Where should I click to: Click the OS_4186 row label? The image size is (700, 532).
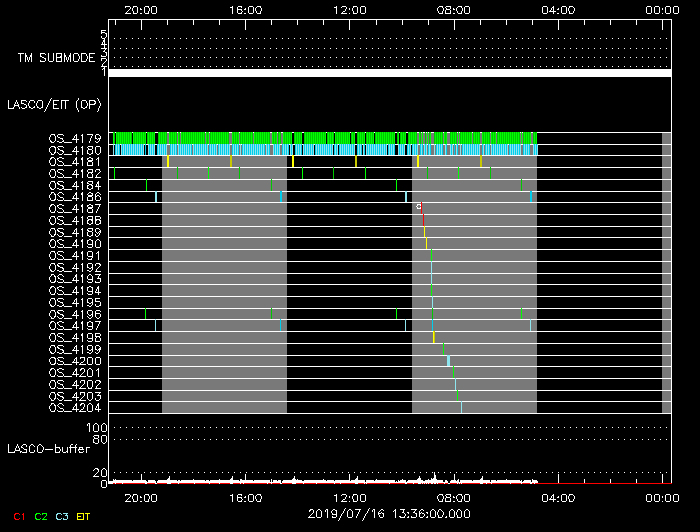pyautogui.click(x=74, y=197)
